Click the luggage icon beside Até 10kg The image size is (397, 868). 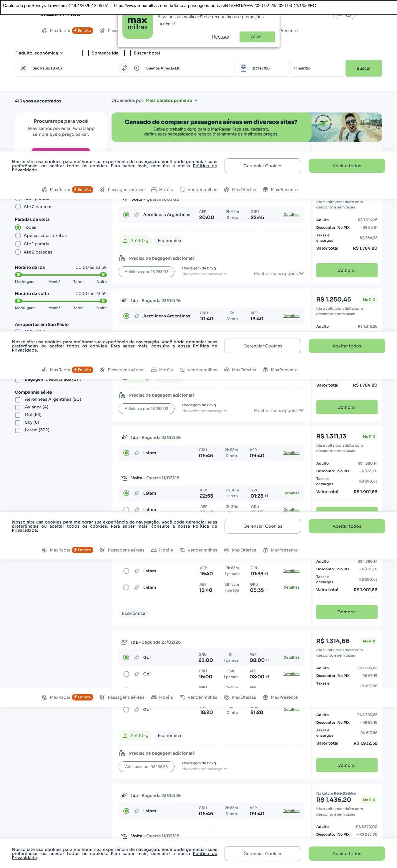(125, 241)
